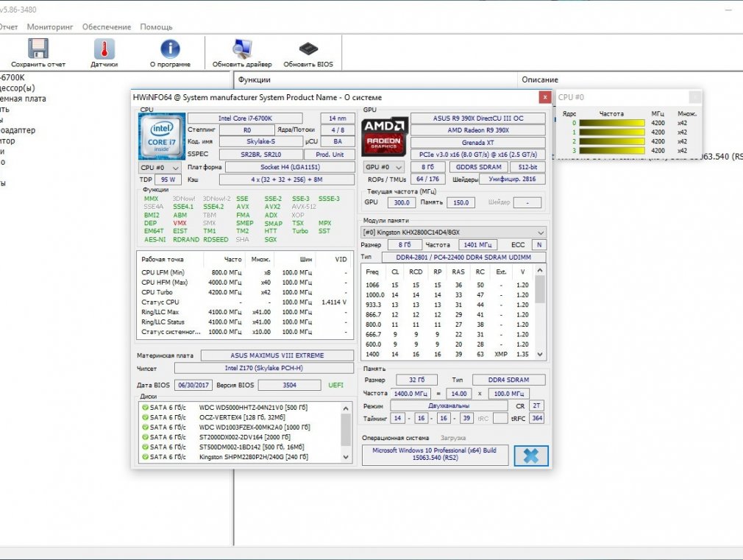Open the About program info icon

[x=170, y=49]
